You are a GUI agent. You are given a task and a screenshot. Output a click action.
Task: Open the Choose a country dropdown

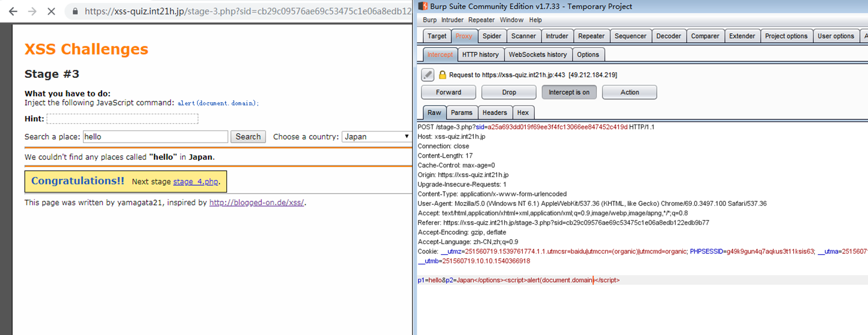[x=377, y=136]
